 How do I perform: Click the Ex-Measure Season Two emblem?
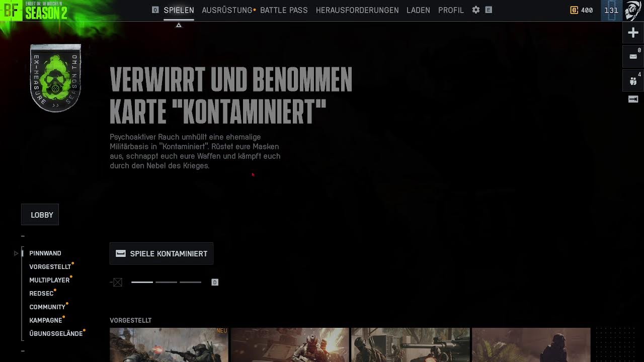tap(55, 78)
